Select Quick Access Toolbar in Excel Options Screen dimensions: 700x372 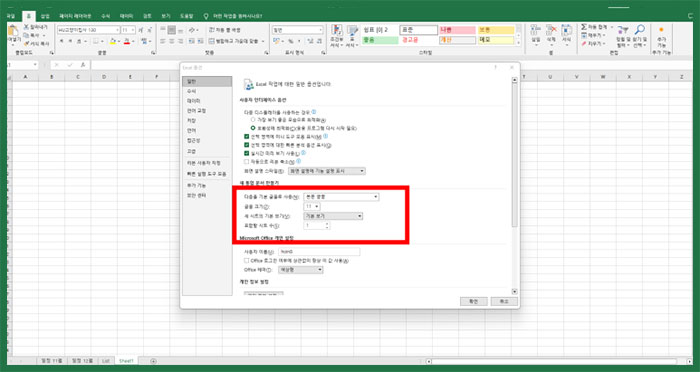pyautogui.click(x=207, y=174)
